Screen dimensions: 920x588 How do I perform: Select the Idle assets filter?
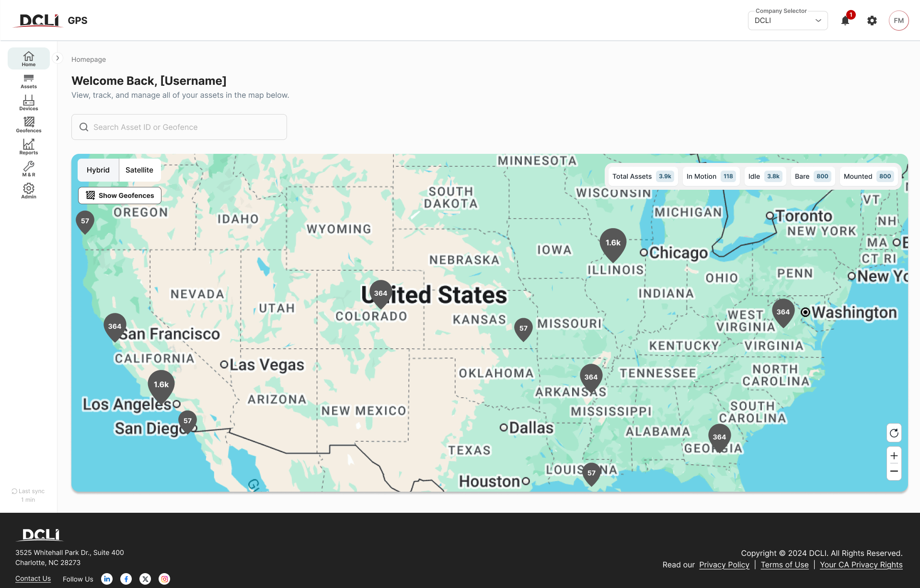[x=765, y=176]
